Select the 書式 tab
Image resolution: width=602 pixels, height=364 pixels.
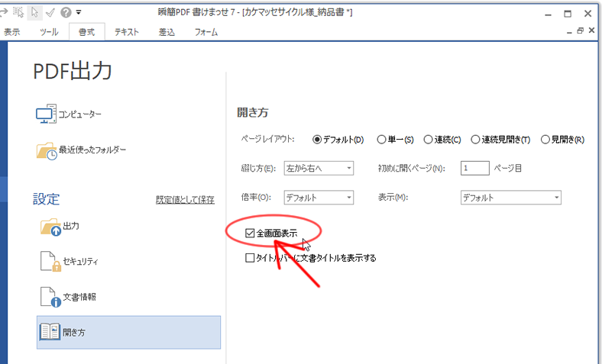point(87,32)
